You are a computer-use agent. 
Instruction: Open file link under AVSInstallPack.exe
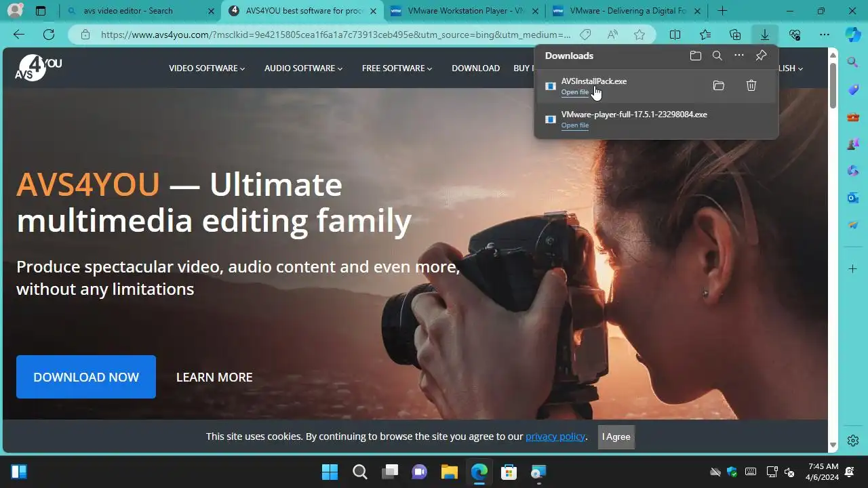[575, 92]
